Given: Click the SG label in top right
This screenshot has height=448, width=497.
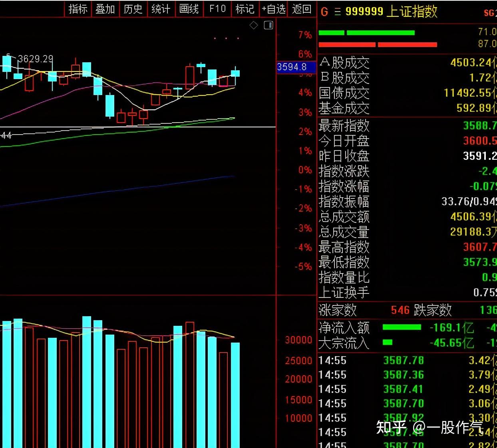Looking at the screenshot, I should 489,13.
